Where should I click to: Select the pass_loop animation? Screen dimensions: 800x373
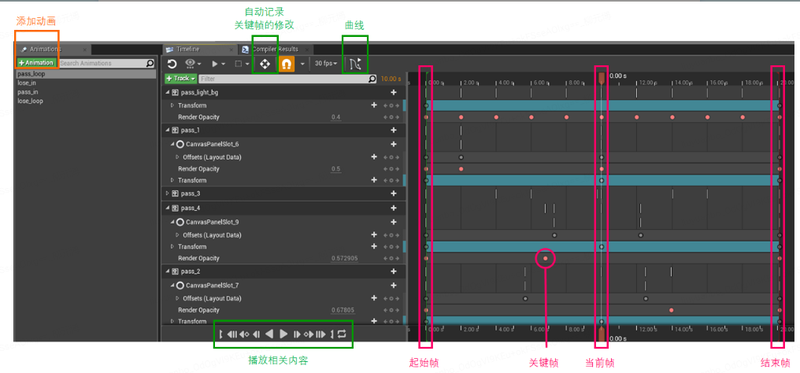86,74
